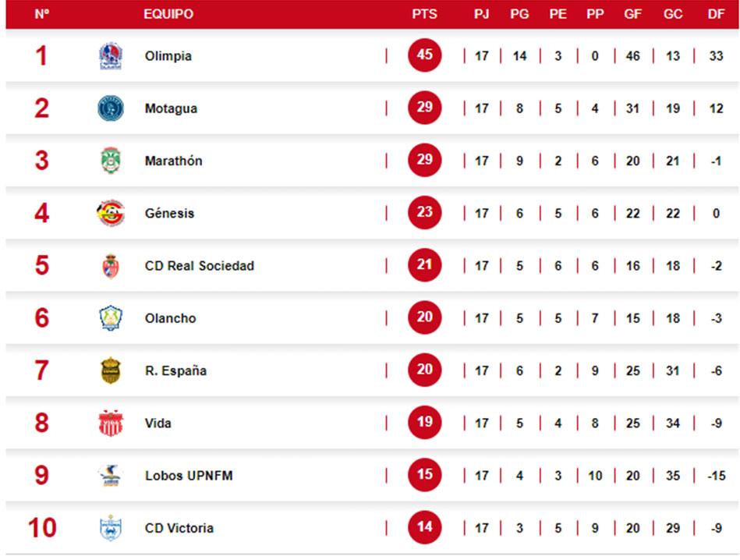Click the Génesis team logo
This screenshot has width=740, height=560.
point(111,213)
